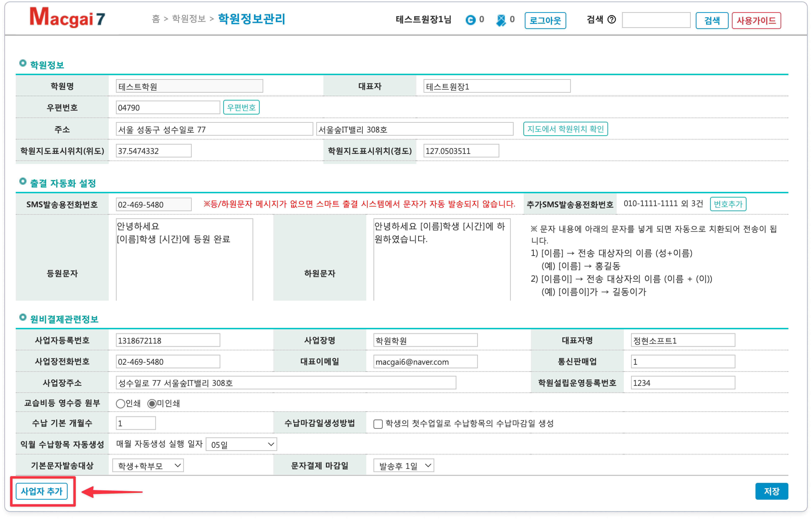812x519 pixels.
Task: Click the blue ribbon points icon
Action: [x=501, y=20]
